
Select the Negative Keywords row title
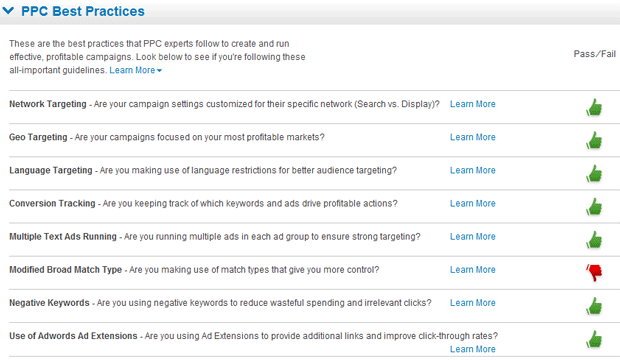tap(49, 303)
